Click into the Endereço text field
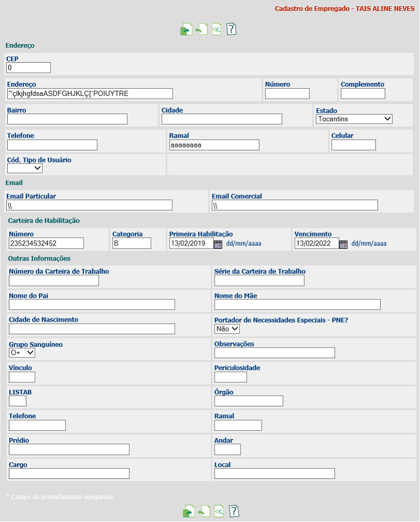This screenshot has width=420, height=522. point(90,93)
